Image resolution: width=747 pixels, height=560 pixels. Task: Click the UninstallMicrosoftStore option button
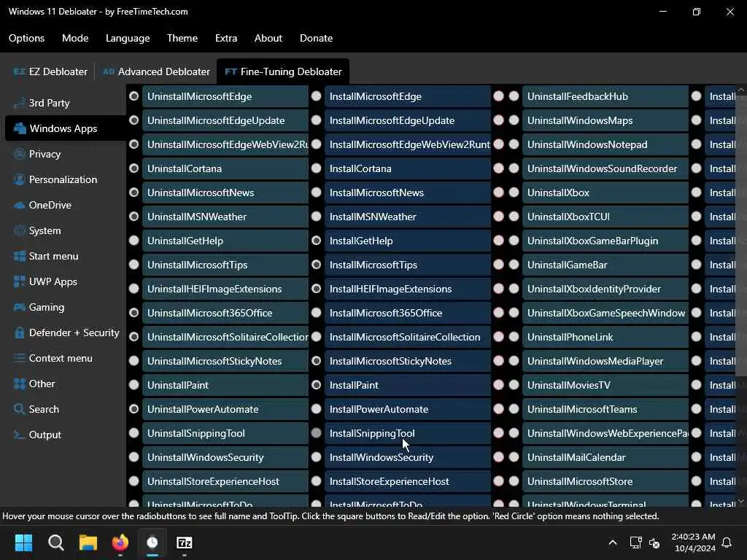pyautogui.click(x=605, y=481)
